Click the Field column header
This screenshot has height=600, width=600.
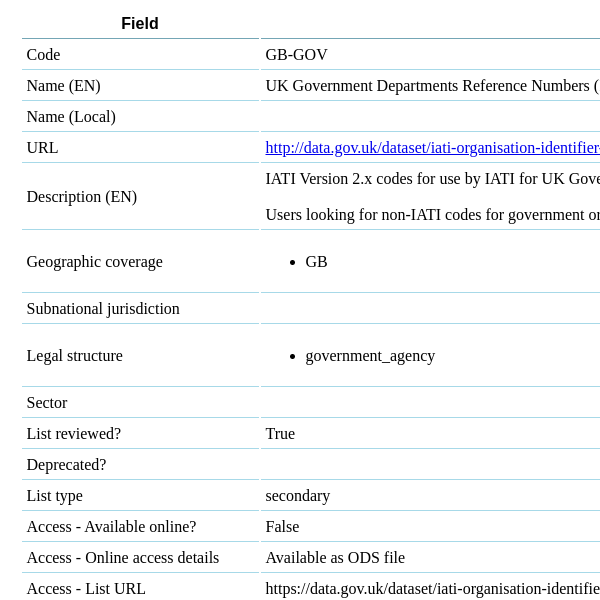[140, 24]
